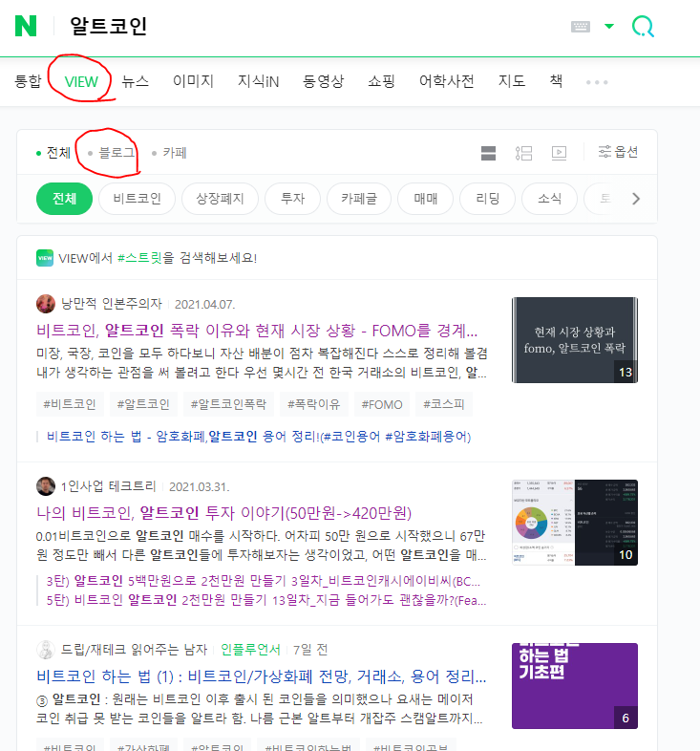Switch to the card layout view icon
Screen dimensions: 700x751
click(x=488, y=153)
